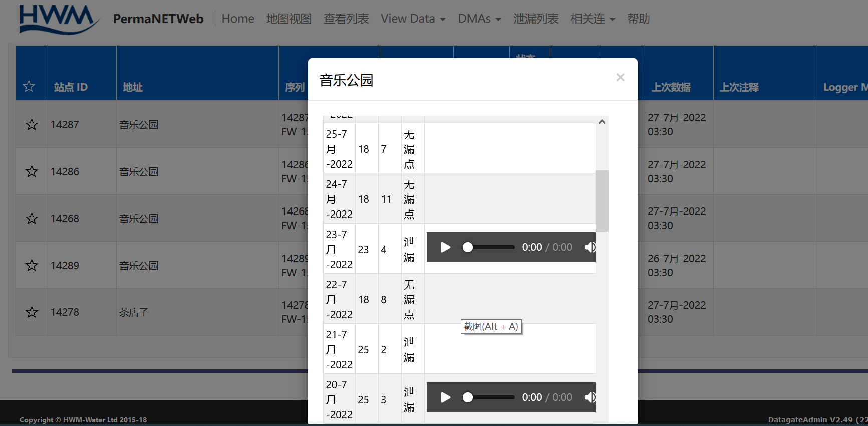Open the 地图视图 page link
This screenshot has width=868, height=426.
click(x=289, y=19)
